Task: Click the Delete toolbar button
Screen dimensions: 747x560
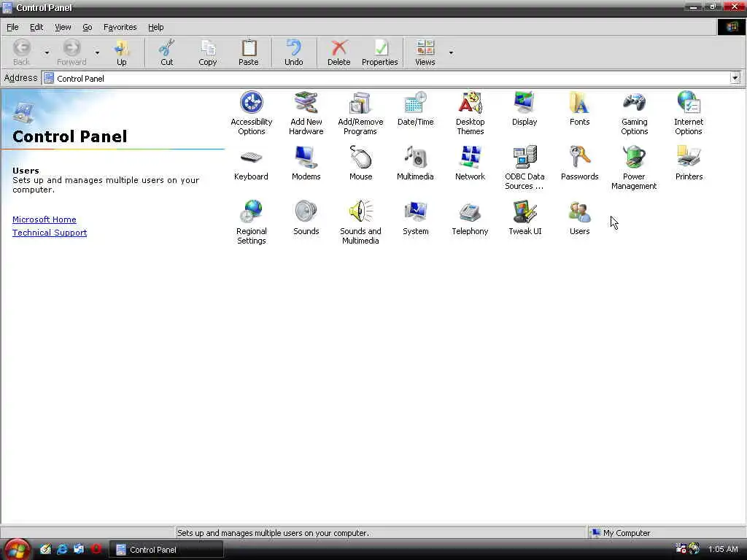Action: tap(338, 52)
